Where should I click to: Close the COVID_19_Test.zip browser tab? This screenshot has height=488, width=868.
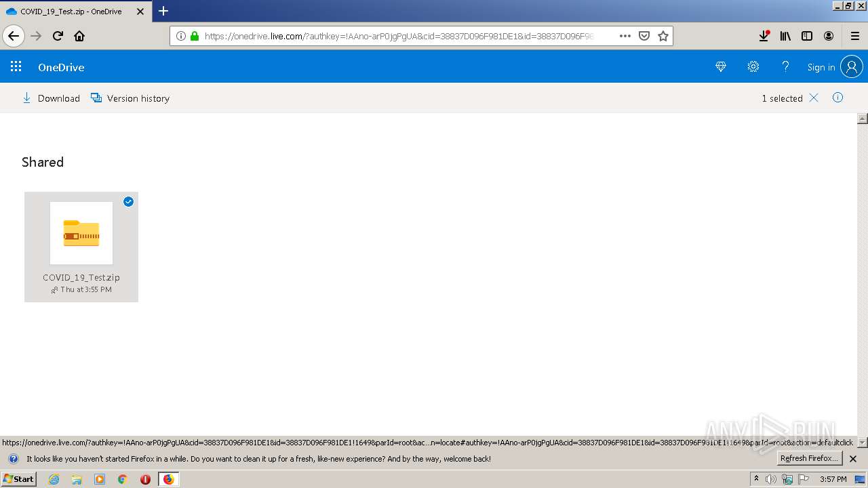coord(140,12)
